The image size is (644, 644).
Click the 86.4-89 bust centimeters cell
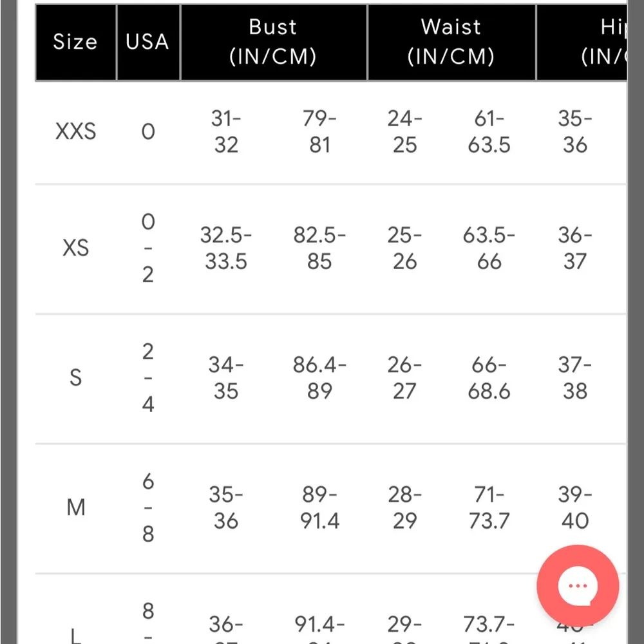click(319, 378)
